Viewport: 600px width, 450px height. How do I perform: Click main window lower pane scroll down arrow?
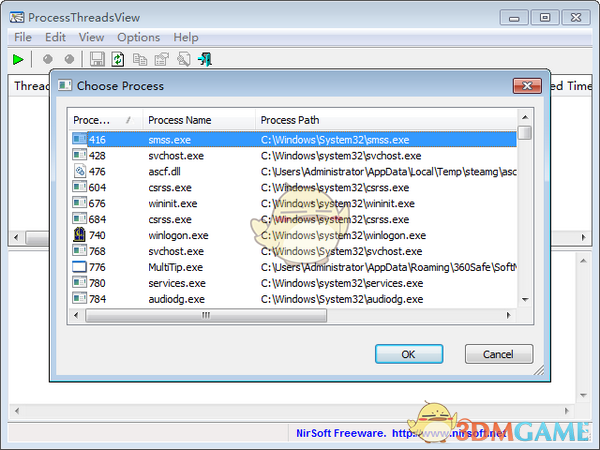[x=583, y=395]
